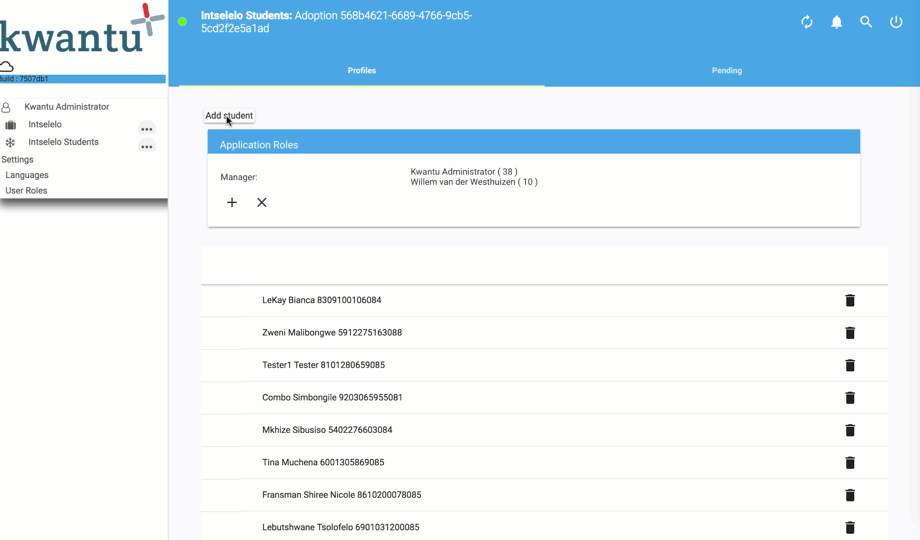Open Kwantu Administrator in sidebar
The image size is (920, 540).
[x=66, y=107]
